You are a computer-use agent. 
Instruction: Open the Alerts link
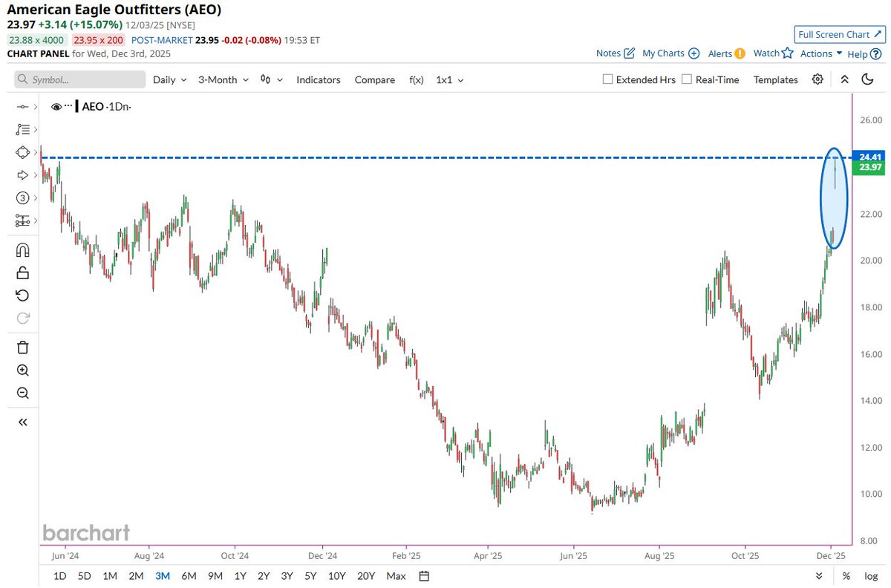pyautogui.click(x=726, y=53)
